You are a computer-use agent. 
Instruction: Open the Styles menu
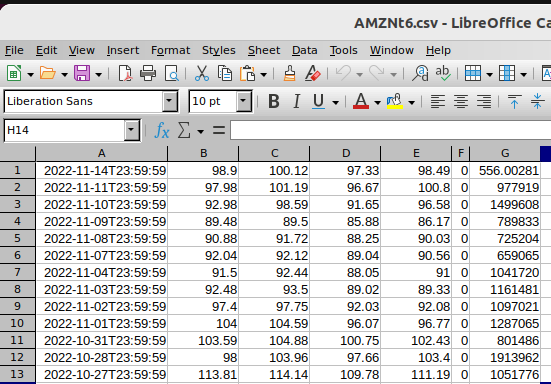[219, 50]
